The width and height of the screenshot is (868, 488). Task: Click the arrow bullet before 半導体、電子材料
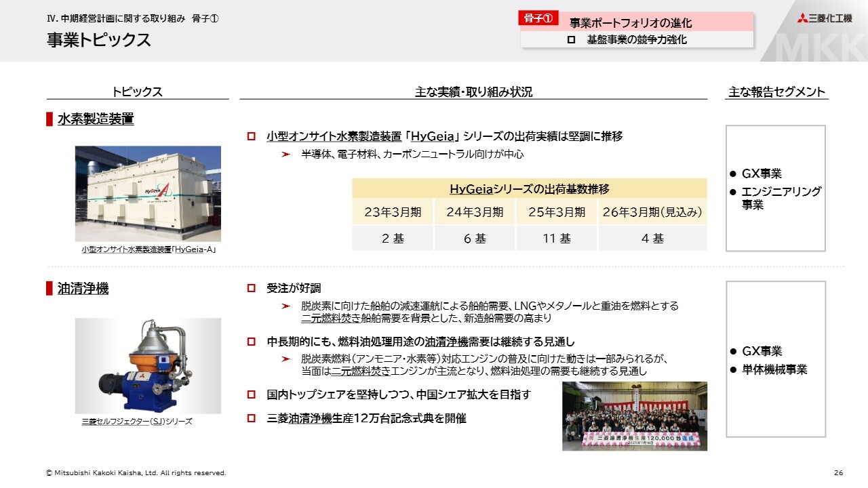[285, 155]
